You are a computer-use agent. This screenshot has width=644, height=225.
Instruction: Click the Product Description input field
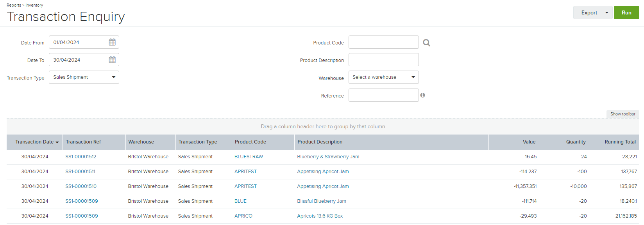(x=384, y=60)
